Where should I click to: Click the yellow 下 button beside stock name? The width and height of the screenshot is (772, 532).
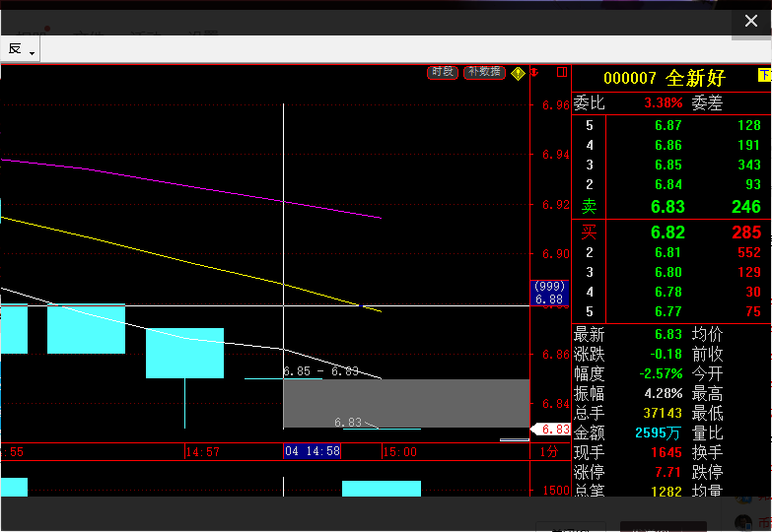pyautogui.click(x=765, y=75)
